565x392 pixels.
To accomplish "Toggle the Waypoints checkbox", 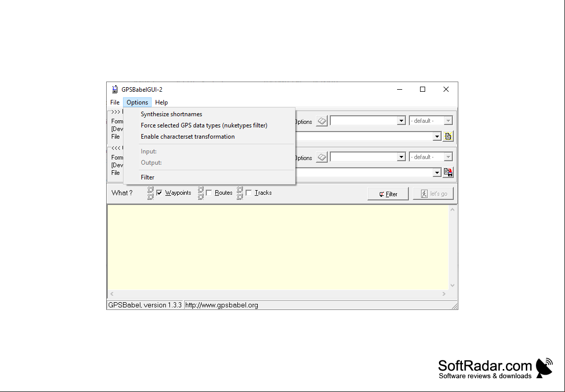I will [x=159, y=193].
